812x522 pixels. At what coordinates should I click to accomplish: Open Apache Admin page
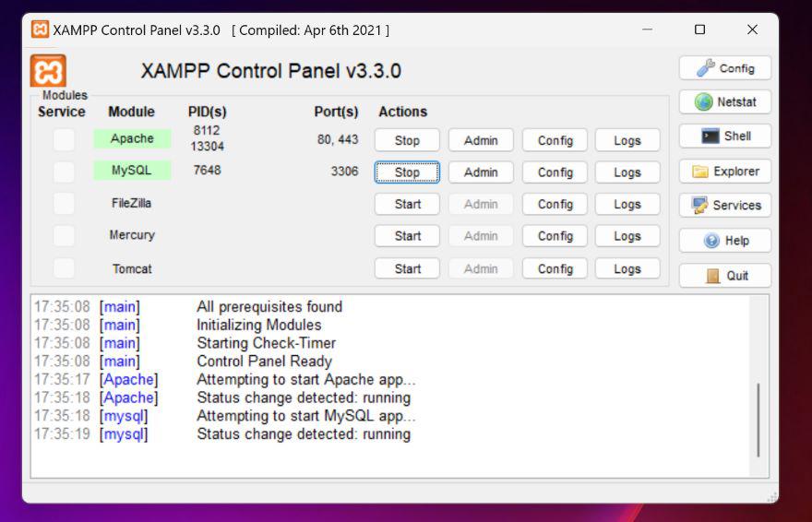tap(481, 140)
